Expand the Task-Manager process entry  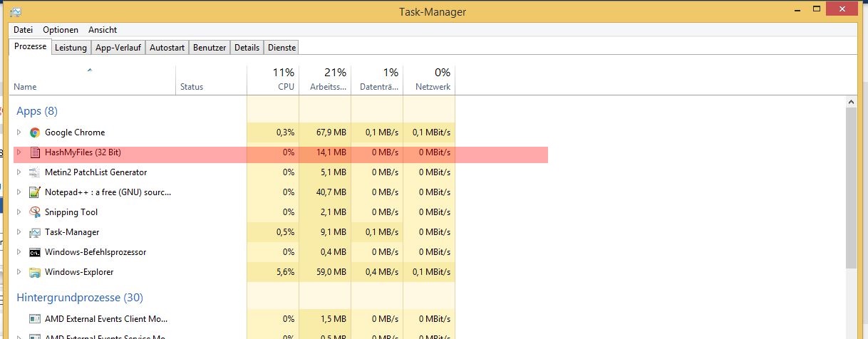[19, 232]
